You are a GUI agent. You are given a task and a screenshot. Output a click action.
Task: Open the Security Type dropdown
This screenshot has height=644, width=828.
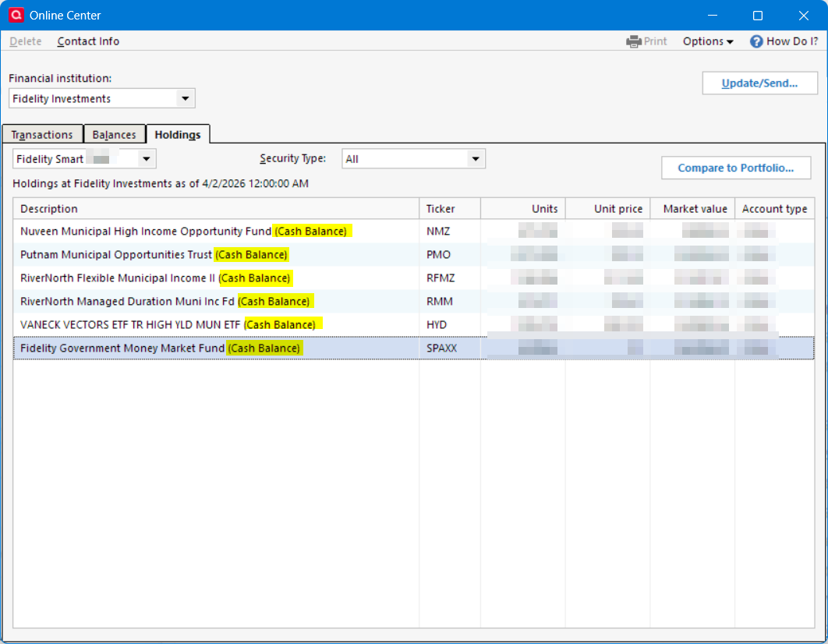point(475,159)
